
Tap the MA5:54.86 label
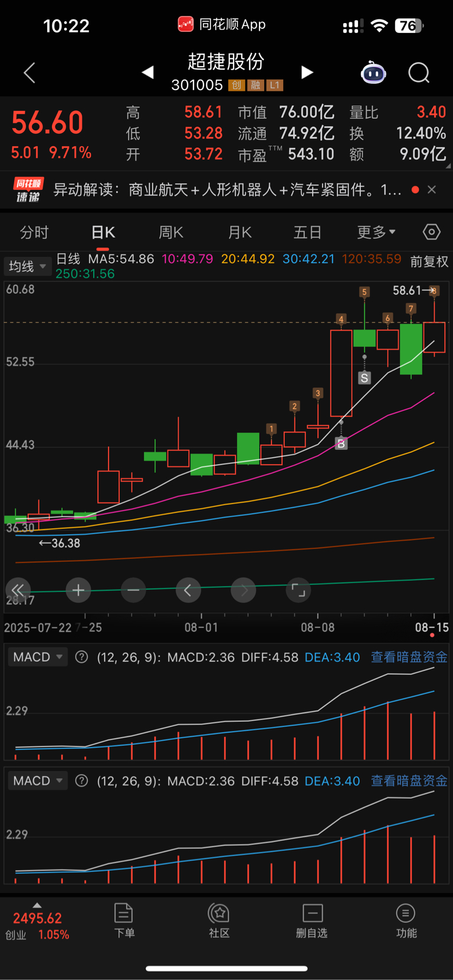pos(121,259)
